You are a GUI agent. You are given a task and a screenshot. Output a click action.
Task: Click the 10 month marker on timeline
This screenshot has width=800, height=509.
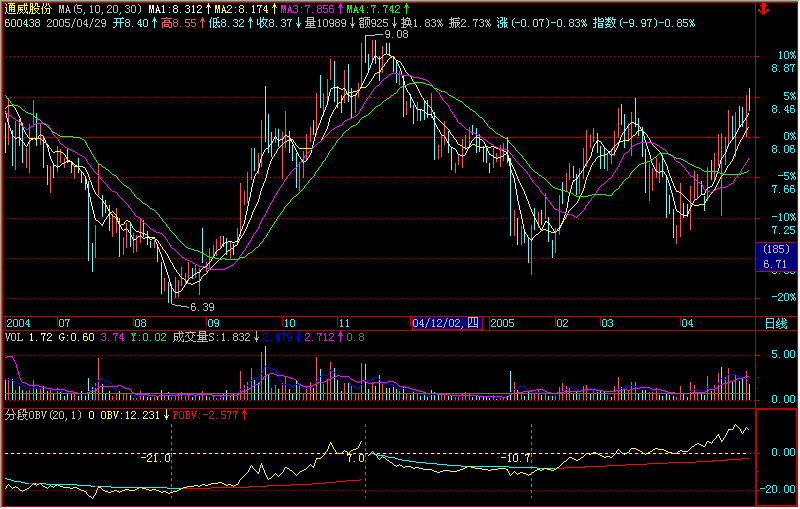tap(289, 323)
